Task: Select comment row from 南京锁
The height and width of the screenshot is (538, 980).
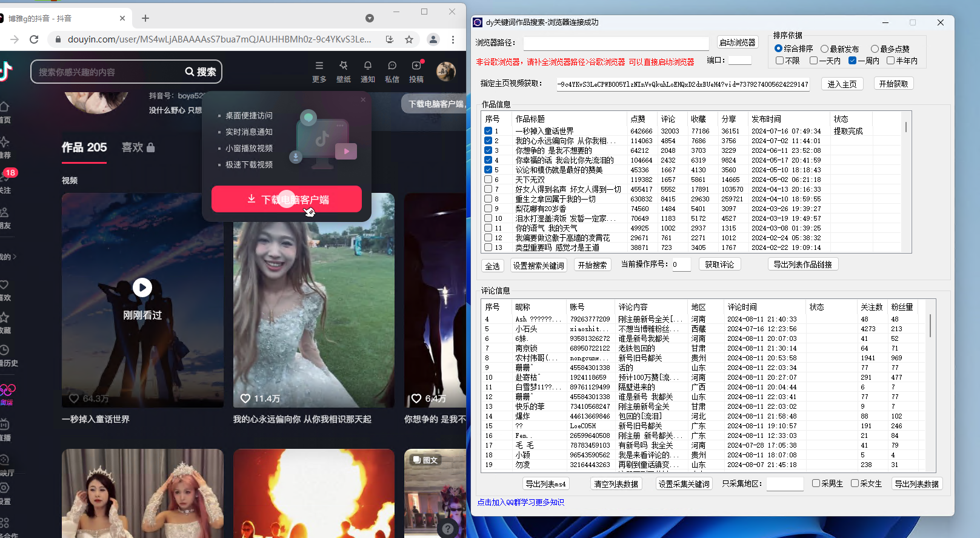Action: pos(703,348)
